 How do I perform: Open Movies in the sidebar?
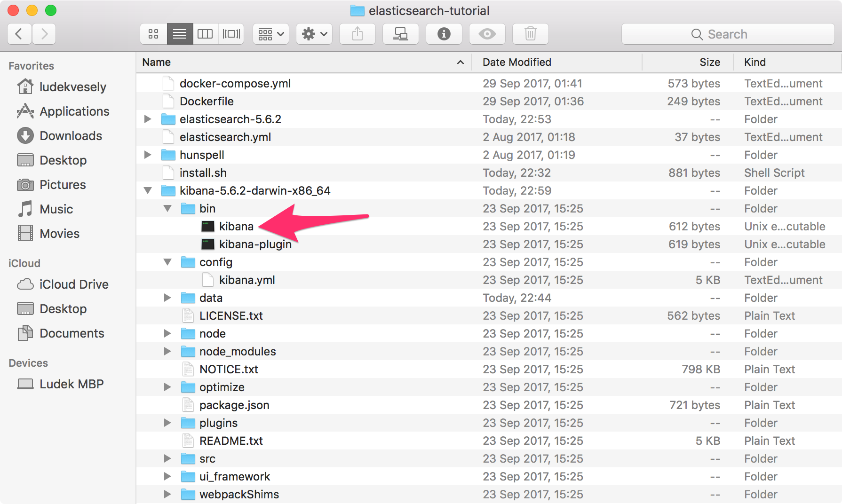(48, 234)
